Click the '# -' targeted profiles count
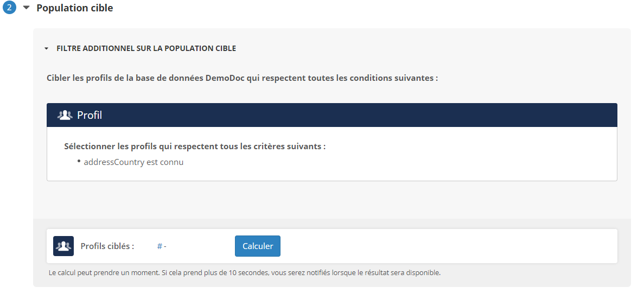Viewport: 644px width, 293px height. pos(161,246)
